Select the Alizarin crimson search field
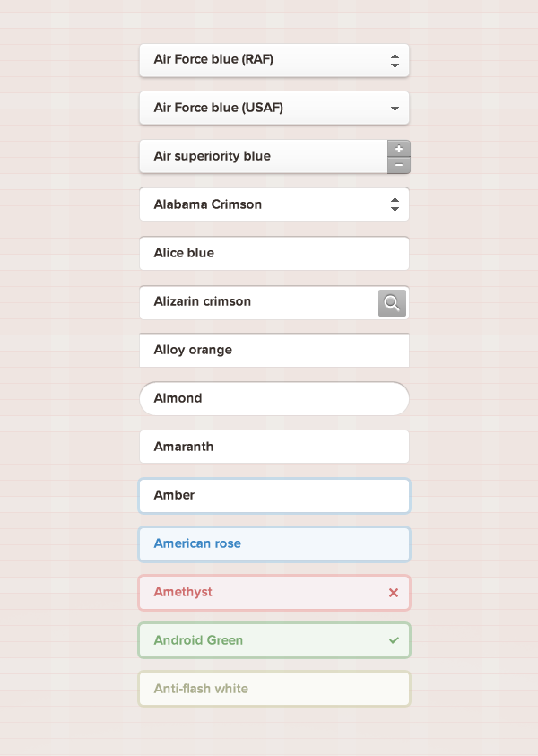The height and width of the screenshot is (756, 538). click(256, 302)
